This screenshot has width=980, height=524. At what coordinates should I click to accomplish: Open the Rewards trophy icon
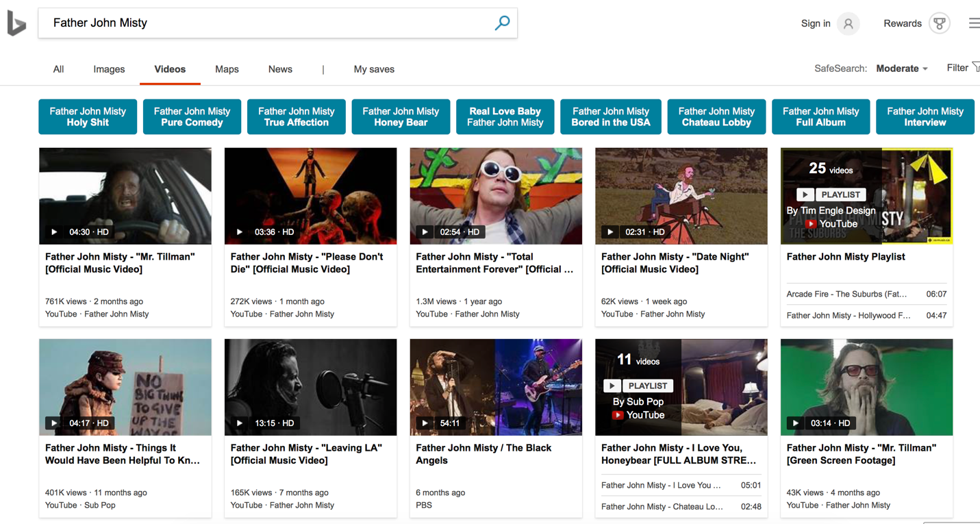point(940,23)
